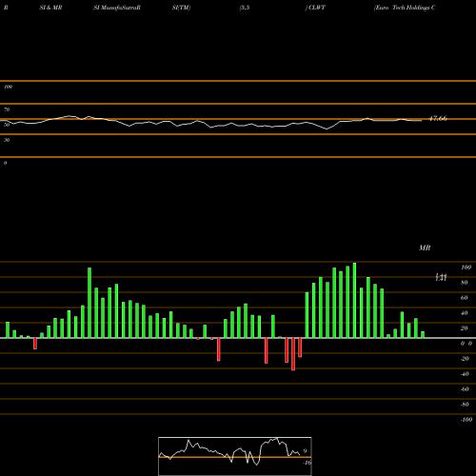The height and width of the screenshot is (476, 476).
Task: Click the RSI 100 level axis label
Action: click(x=8, y=87)
